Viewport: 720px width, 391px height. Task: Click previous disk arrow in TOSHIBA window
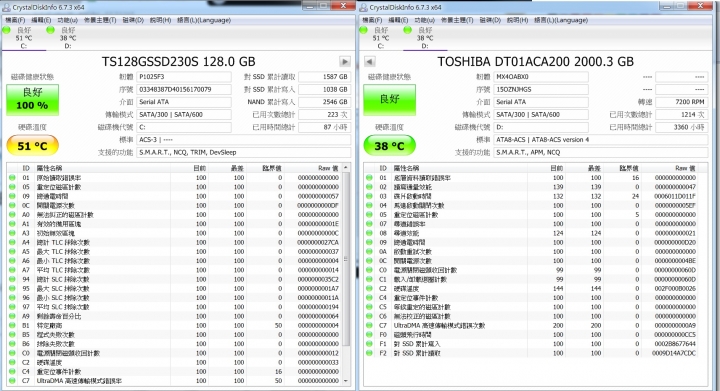(370, 61)
